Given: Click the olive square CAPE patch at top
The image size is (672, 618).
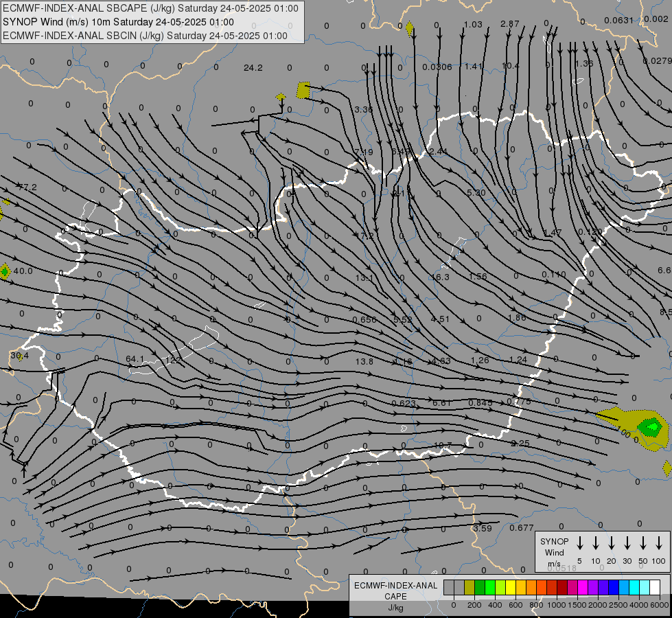Looking at the screenshot, I should point(303,91).
